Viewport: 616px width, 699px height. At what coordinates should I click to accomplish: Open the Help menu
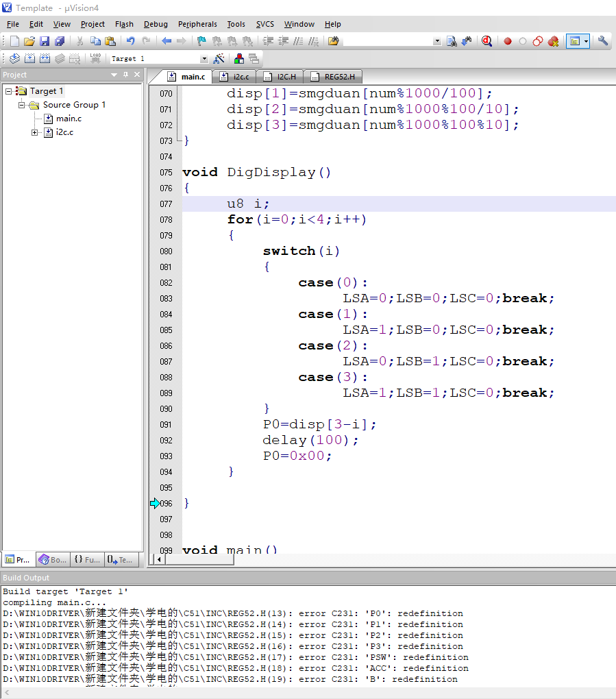point(332,24)
